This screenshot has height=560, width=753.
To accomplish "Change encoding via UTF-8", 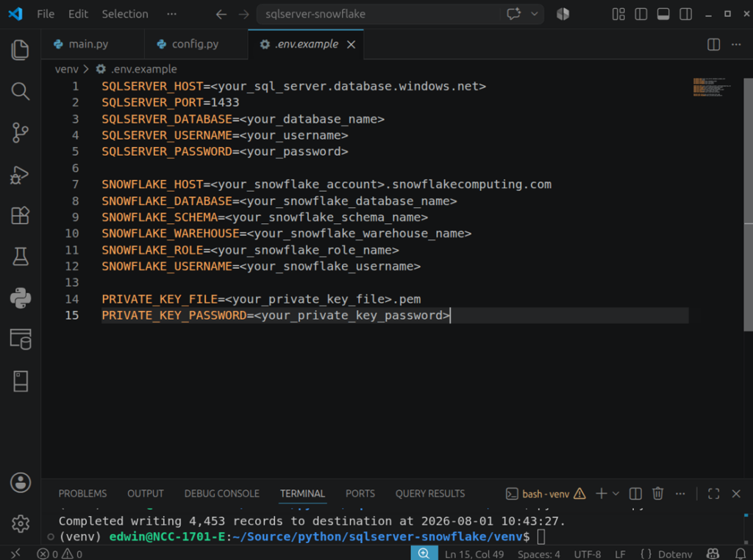I will click(588, 554).
